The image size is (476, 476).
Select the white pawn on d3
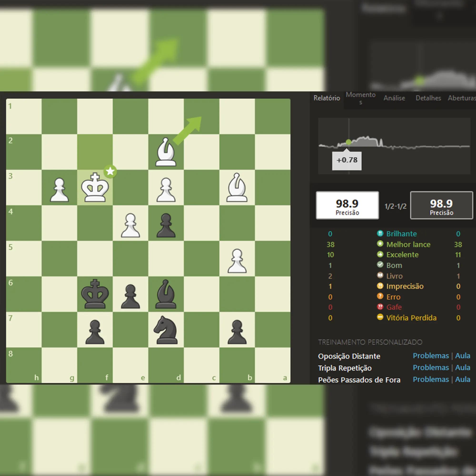[166, 190]
